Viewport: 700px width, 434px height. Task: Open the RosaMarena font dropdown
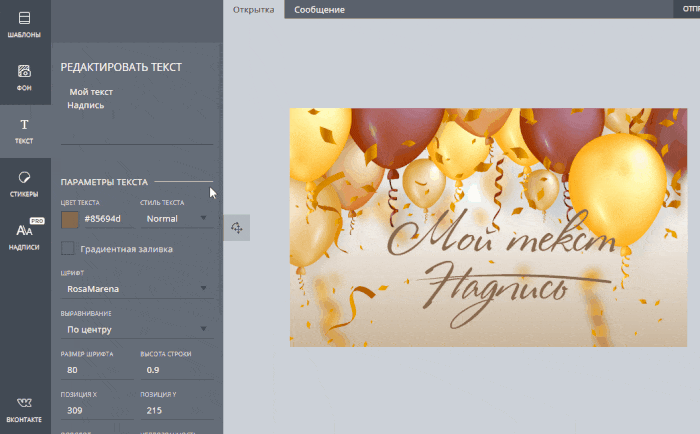(x=137, y=289)
